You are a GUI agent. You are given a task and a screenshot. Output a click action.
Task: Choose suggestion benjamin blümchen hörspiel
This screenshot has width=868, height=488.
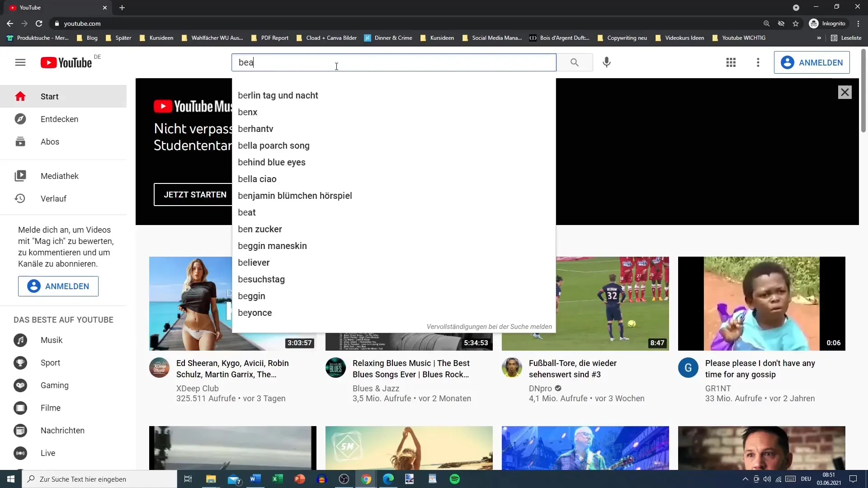pos(394,196)
